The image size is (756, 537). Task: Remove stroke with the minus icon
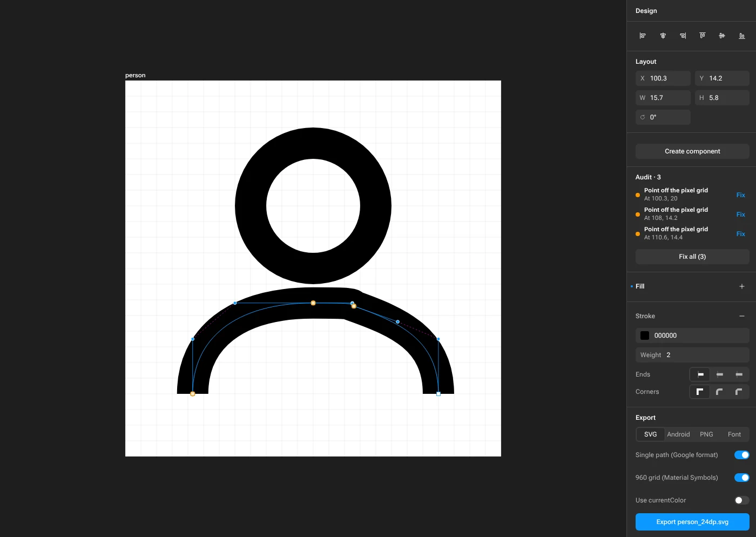point(742,316)
